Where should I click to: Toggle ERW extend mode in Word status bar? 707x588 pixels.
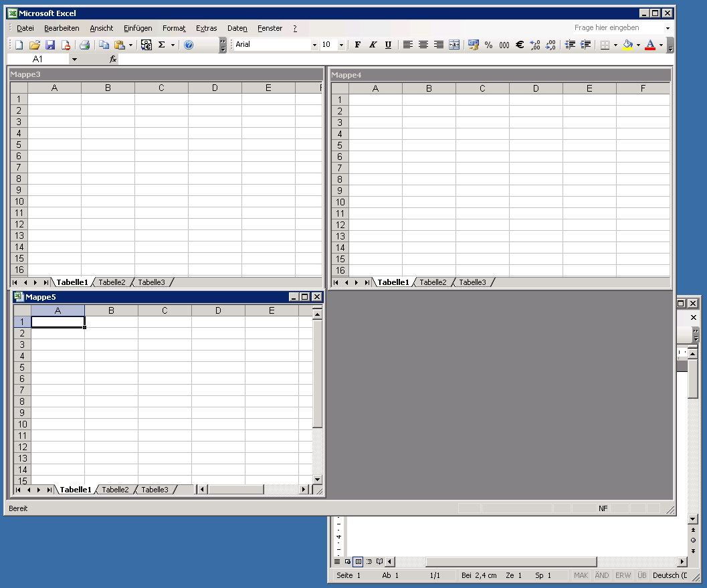point(623,575)
